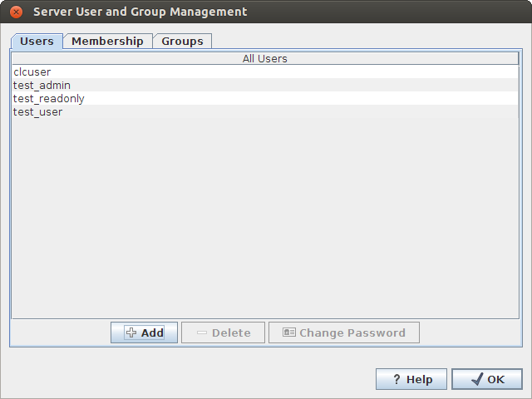
Task: Click the Change Password button text
Action: [352, 332]
